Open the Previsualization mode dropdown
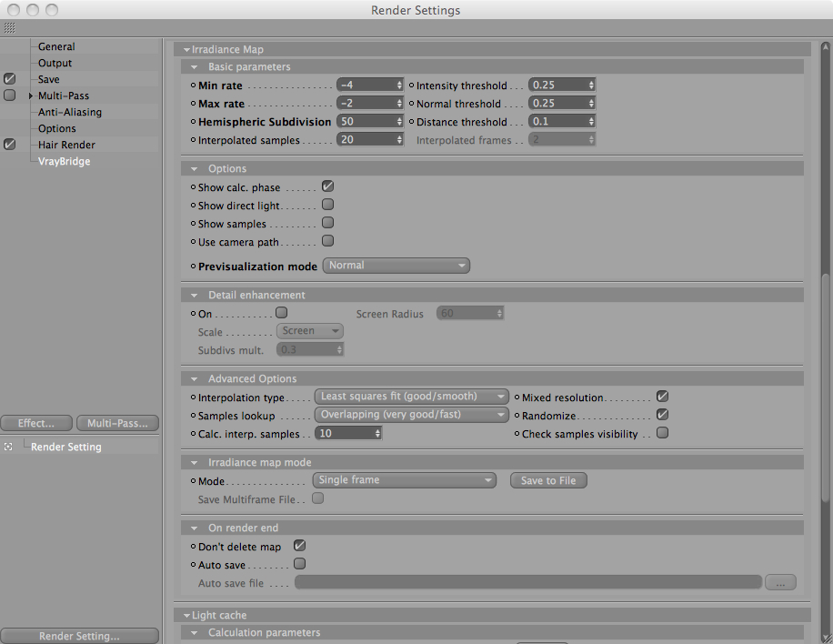Screen dimensions: 833x644 (x=396, y=266)
